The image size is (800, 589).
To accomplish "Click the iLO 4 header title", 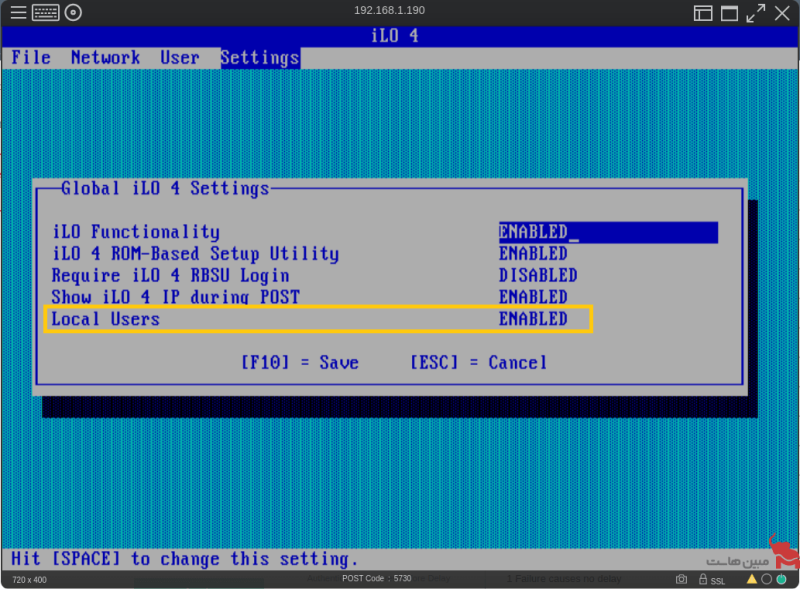I will pos(395,36).
